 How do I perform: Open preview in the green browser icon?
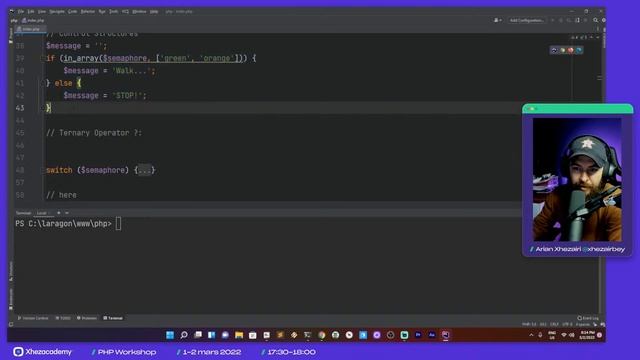pos(562,50)
